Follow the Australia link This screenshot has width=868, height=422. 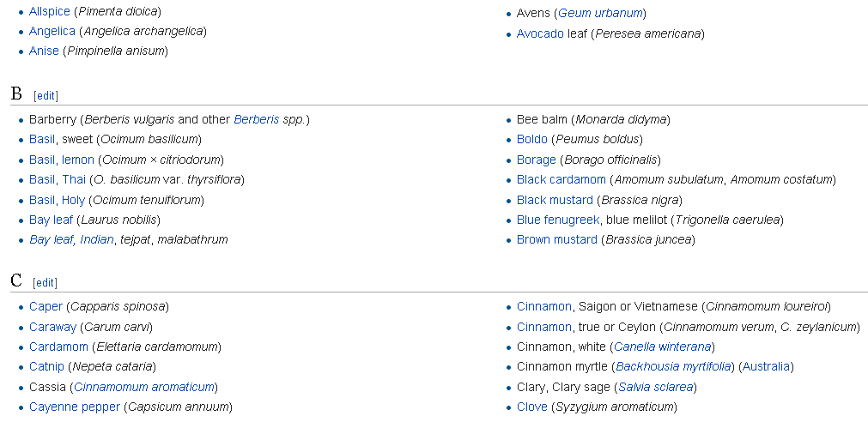tap(765, 367)
